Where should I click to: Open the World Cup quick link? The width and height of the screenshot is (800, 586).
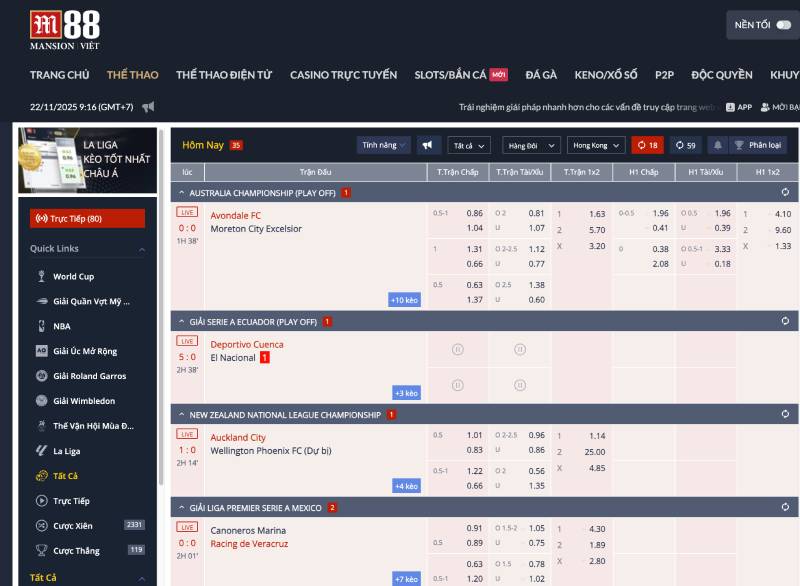[x=73, y=276]
